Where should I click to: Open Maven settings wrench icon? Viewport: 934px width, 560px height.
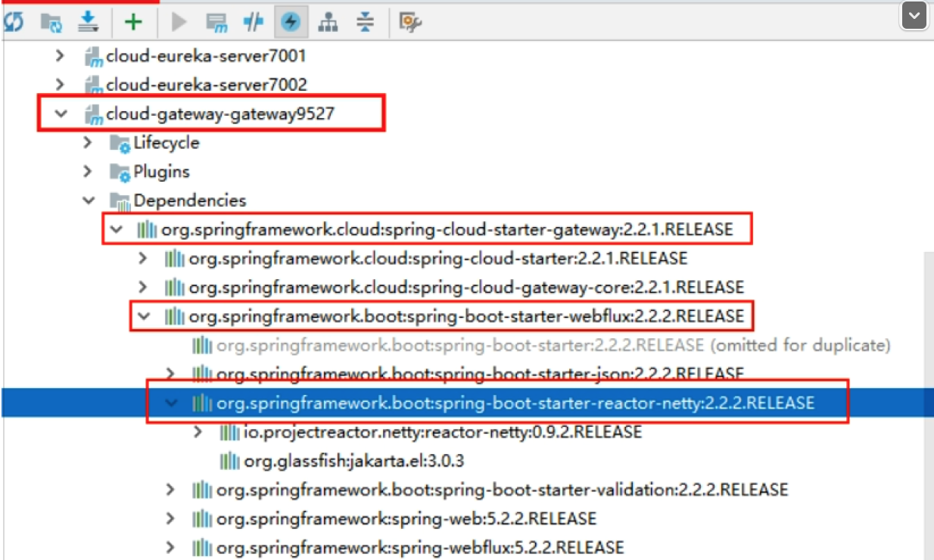coord(409,23)
